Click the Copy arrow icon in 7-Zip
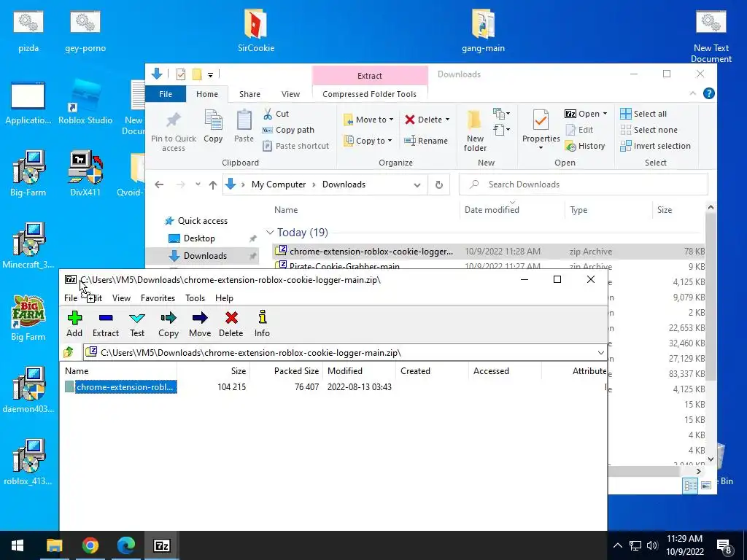 tap(169, 324)
